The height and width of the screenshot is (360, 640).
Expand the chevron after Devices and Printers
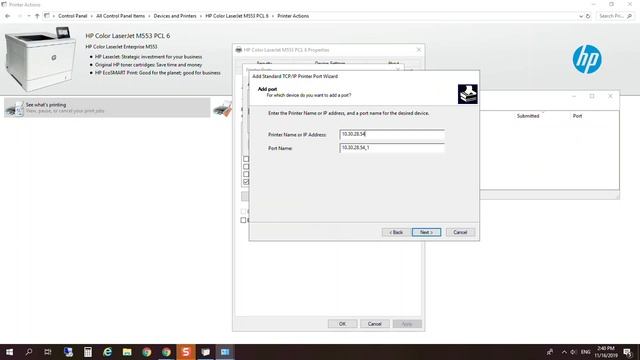201,16
